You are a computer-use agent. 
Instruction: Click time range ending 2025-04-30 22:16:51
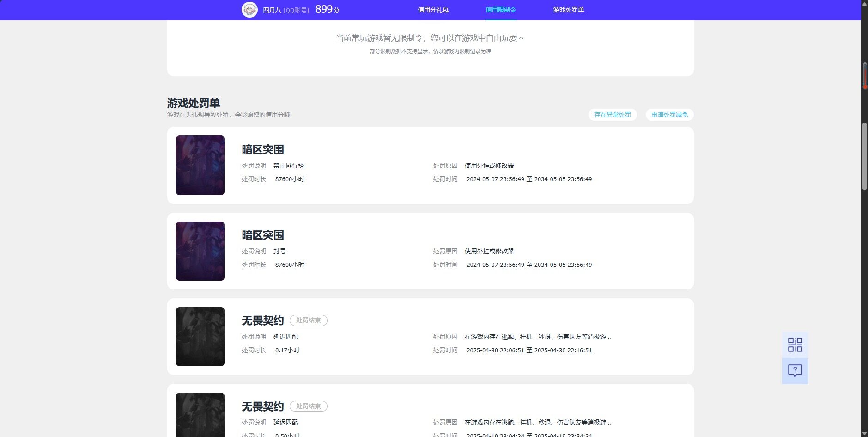coord(529,351)
